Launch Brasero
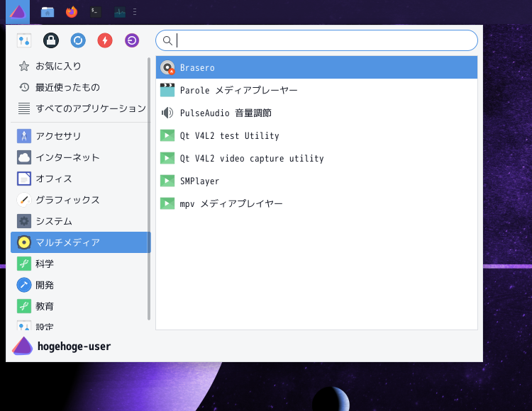532x411 pixels. (x=316, y=67)
